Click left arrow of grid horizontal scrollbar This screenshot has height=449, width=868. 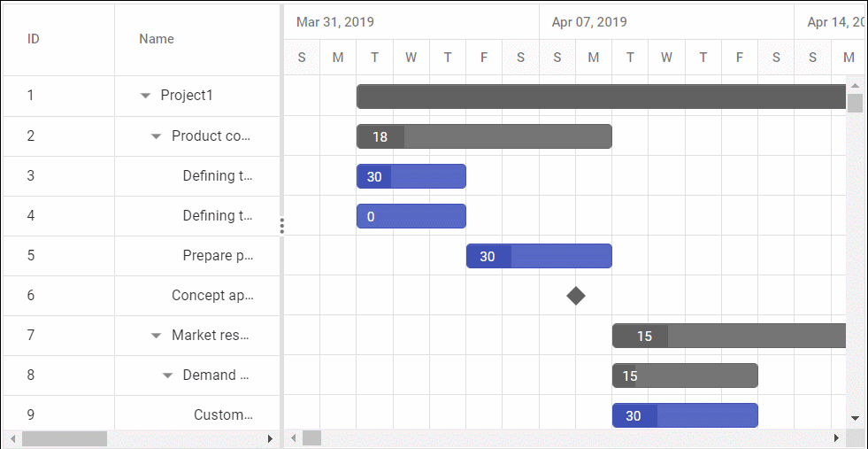tap(12, 438)
